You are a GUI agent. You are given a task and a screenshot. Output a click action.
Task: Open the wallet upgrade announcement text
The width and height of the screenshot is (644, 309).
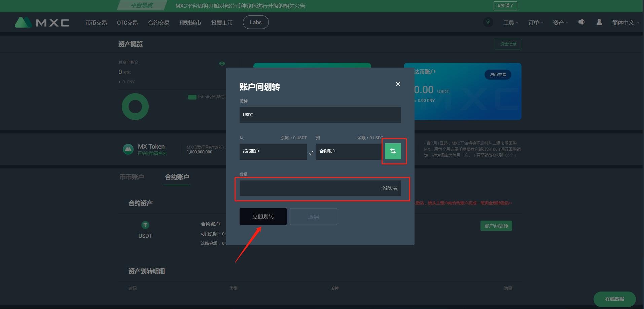240,6
